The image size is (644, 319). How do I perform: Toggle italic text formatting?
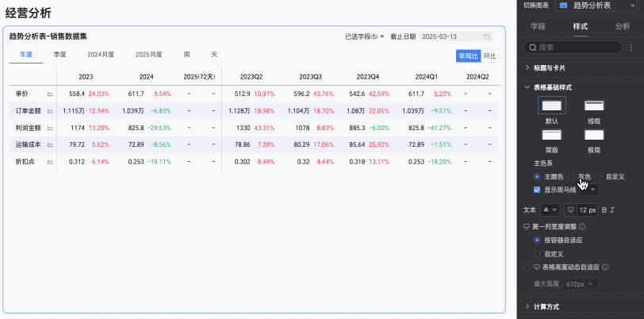[612, 210]
